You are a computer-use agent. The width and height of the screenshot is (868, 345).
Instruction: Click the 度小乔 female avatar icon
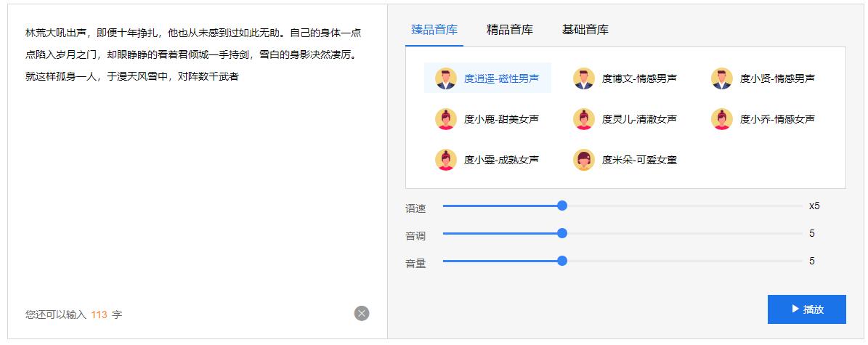point(721,119)
